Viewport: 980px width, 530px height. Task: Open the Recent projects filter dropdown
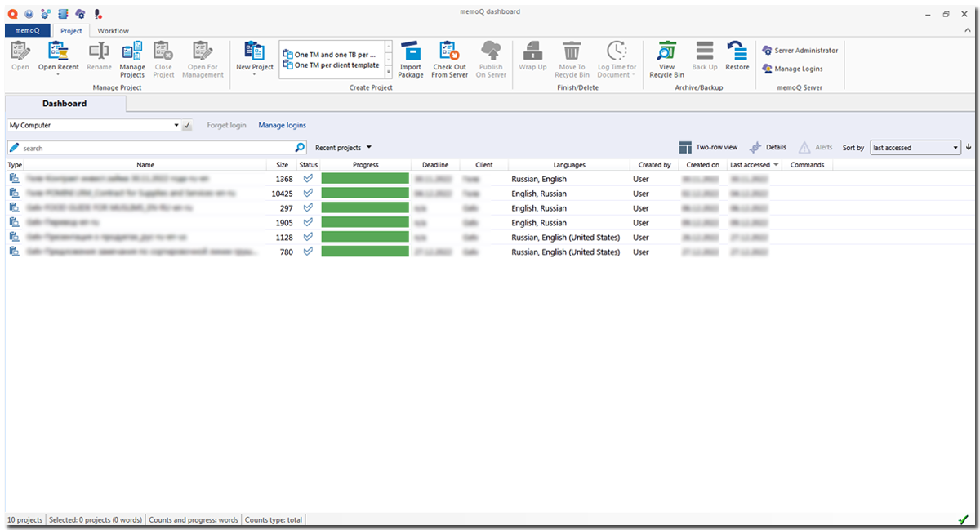pos(344,148)
